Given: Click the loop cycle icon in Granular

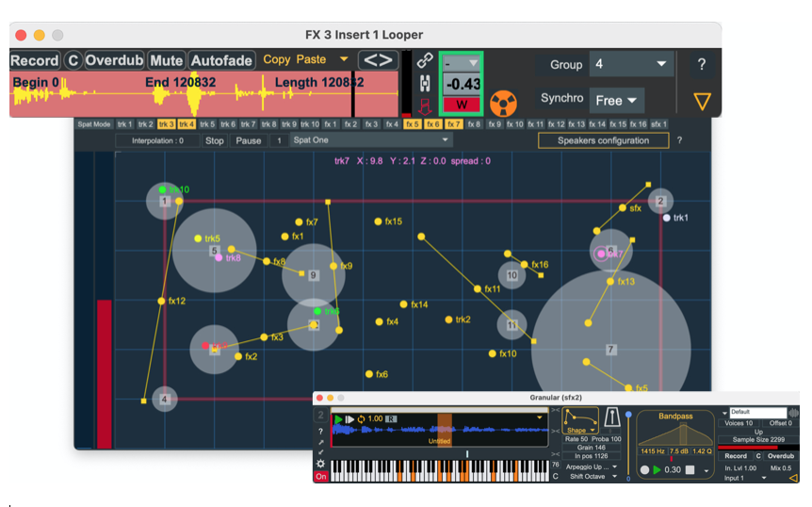Looking at the screenshot, I should (361, 418).
